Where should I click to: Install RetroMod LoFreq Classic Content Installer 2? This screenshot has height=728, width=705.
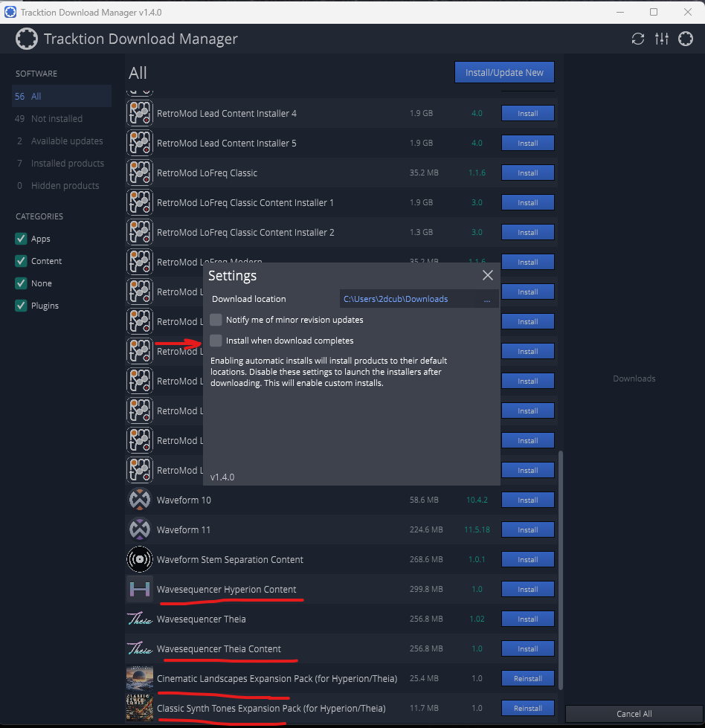pos(527,232)
